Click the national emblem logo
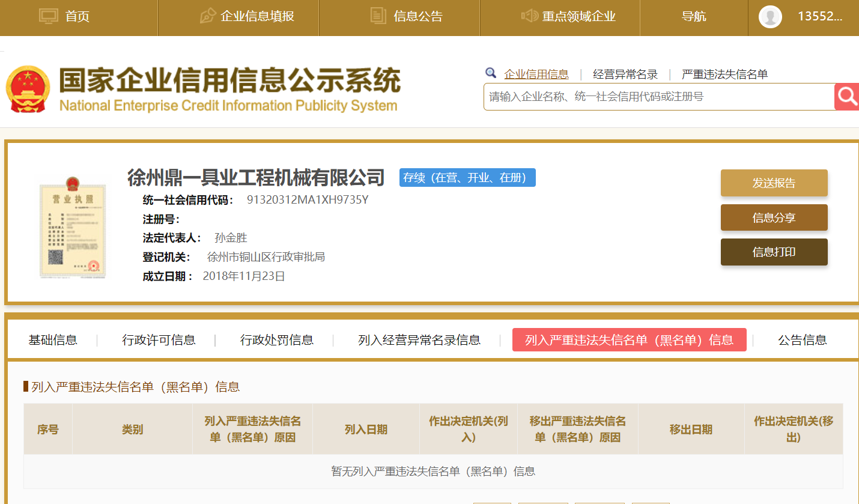859x504 pixels. (x=28, y=90)
